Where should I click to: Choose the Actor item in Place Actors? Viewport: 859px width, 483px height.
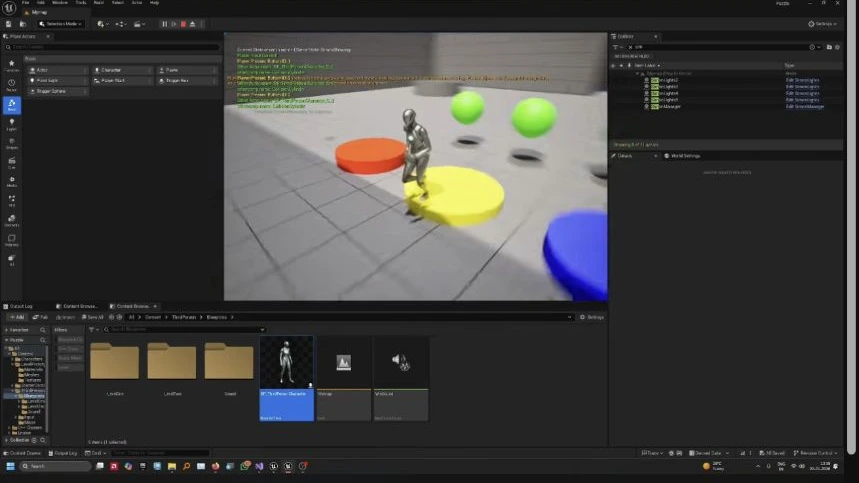[x=58, y=70]
